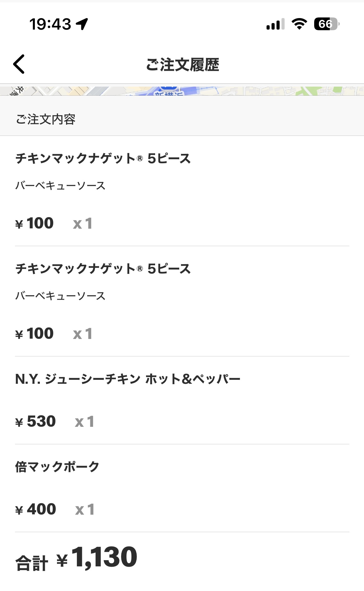
Task: Select the 倍マックポーク item
Action: [57, 467]
